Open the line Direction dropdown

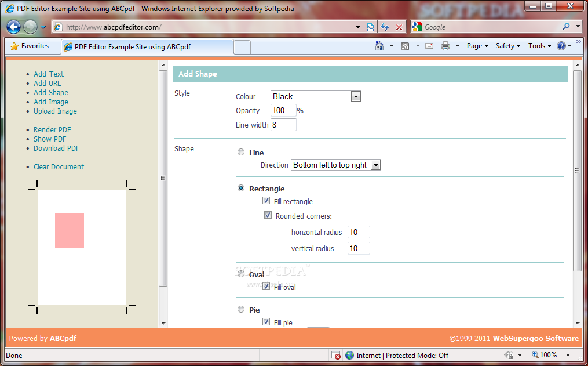[335, 165]
